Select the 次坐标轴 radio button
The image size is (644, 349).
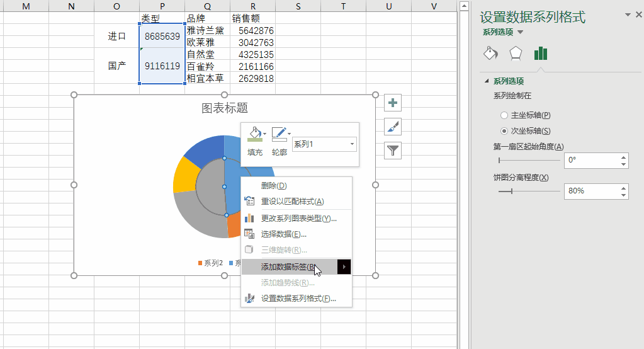coord(504,131)
